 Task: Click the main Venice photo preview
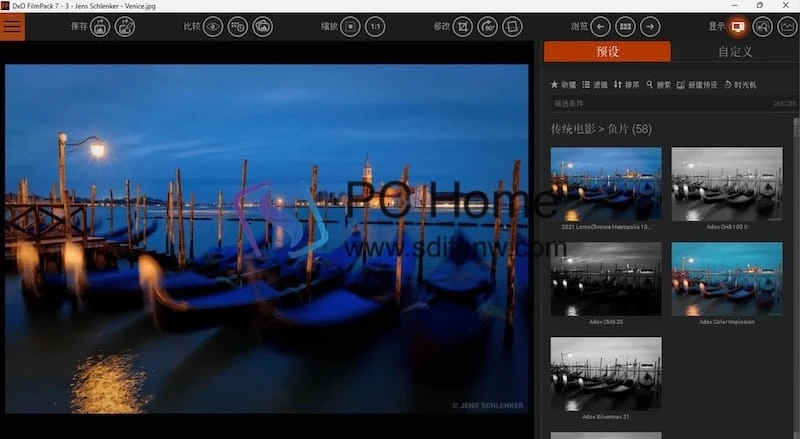coord(266,238)
